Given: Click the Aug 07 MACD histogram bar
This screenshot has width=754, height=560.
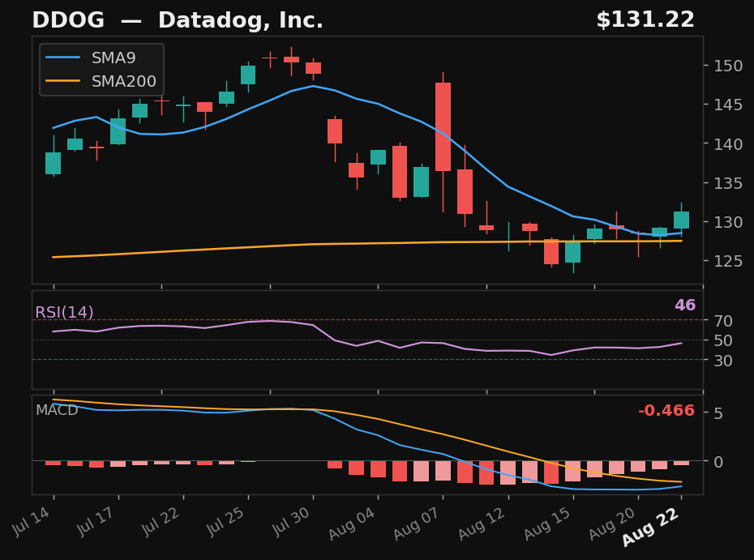Looking at the screenshot, I should 443,471.
